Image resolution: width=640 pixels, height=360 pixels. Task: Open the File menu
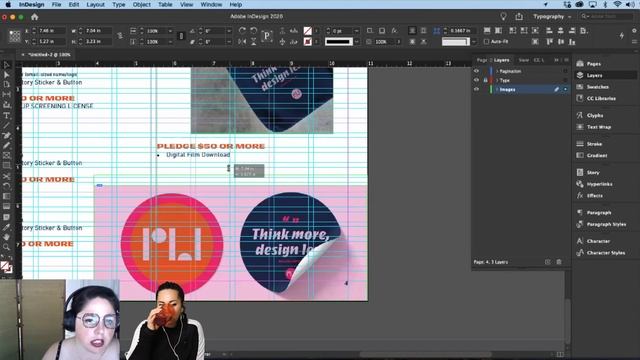56,4
